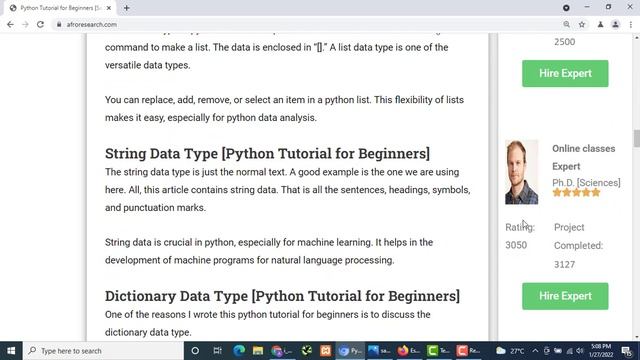640x360 pixels.
Task: Click the five-star rating under Ph.D. [Sciences]
Action: pyautogui.click(x=576, y=193)
